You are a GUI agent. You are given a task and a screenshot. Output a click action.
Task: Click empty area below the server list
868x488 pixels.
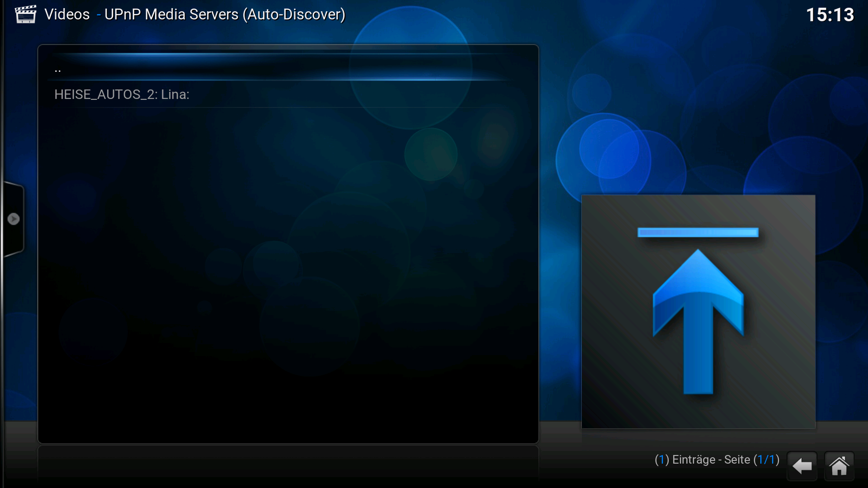click(288, 271)
